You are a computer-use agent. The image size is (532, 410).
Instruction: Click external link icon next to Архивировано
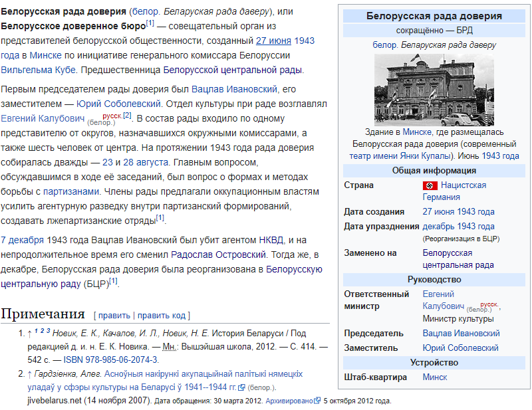[317, 401]
